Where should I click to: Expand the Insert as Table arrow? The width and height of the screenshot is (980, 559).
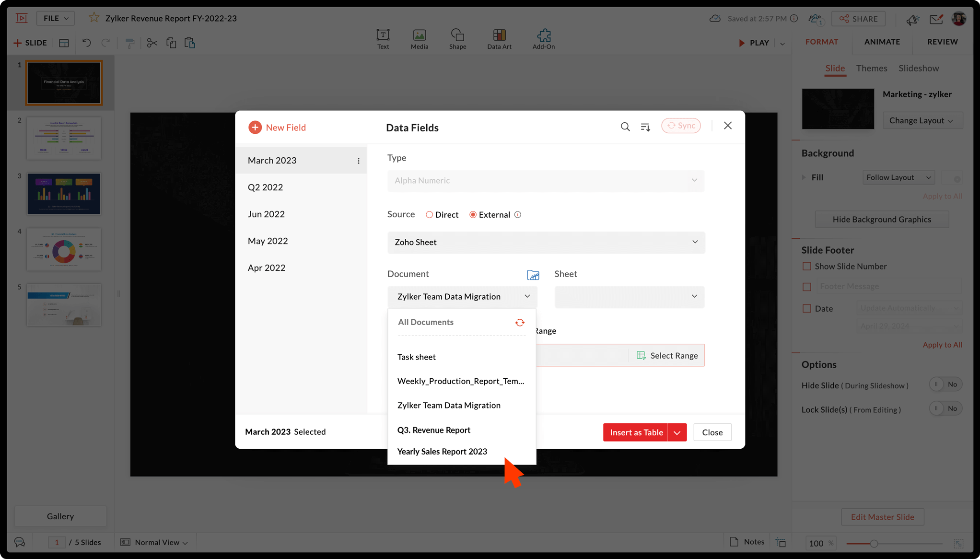[x=677, y=432]
